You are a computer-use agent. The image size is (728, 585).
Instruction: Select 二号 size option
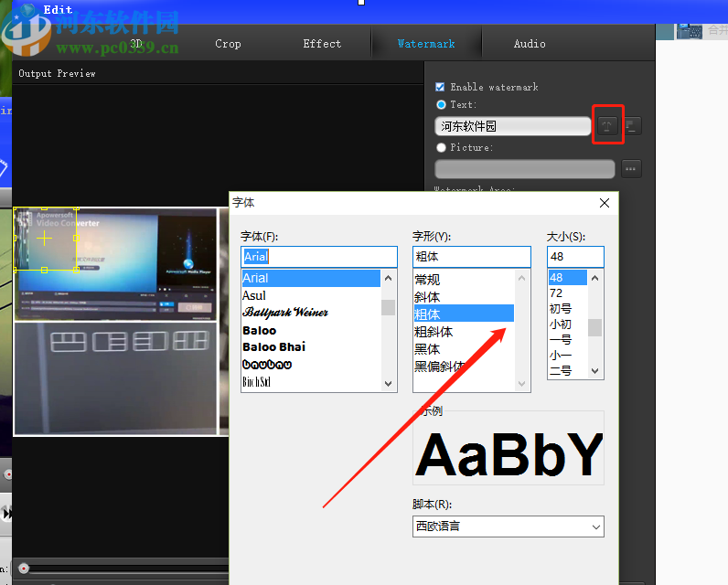[567, 371]
